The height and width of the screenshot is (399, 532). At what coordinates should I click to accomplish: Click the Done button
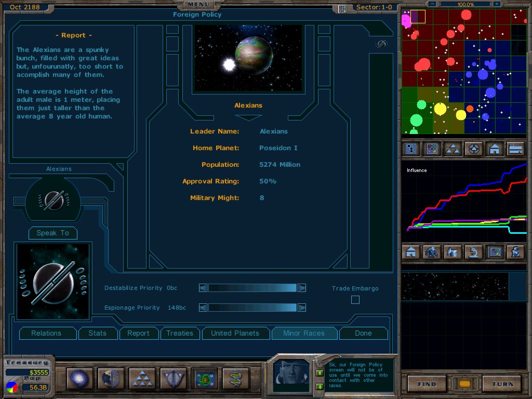[363, 334]
